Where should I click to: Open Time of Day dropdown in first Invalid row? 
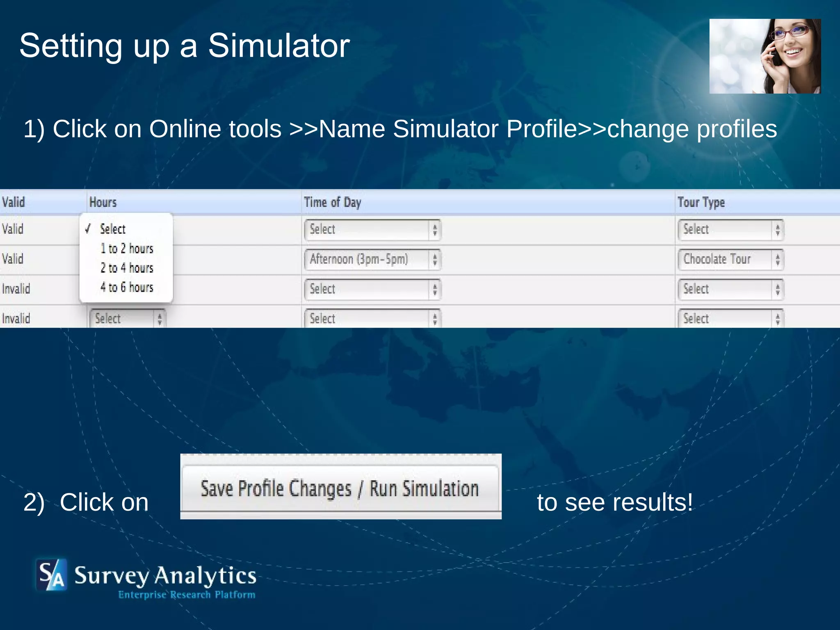tap(372, 289)
